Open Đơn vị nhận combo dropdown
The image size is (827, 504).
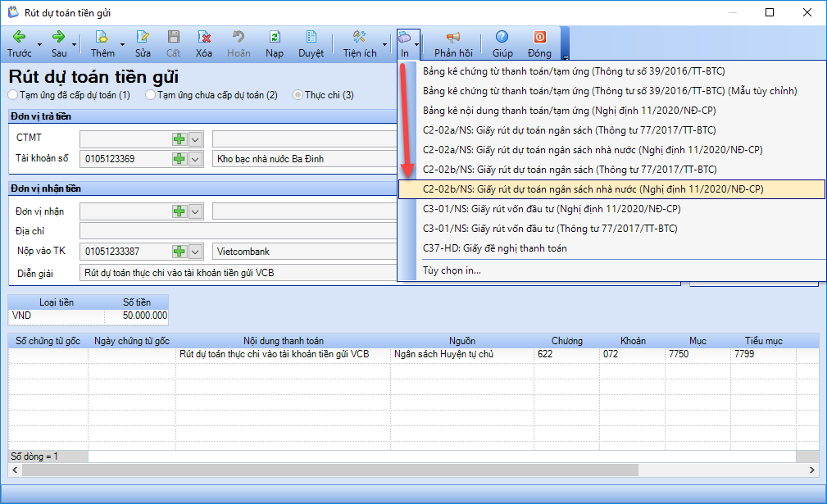195,211
